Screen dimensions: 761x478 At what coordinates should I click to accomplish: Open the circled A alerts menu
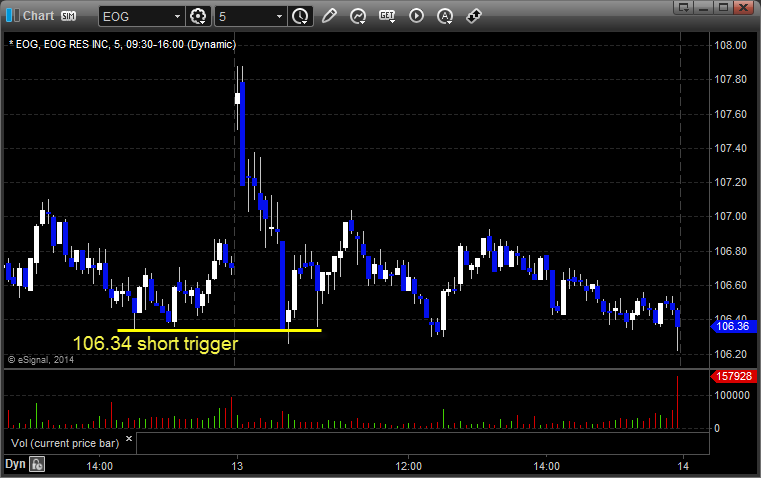click(x=445, y=16)
